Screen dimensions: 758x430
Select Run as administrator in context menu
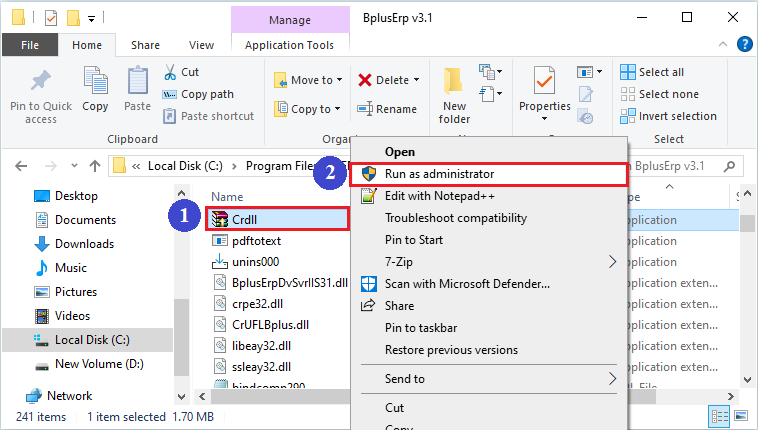(439, 174)
